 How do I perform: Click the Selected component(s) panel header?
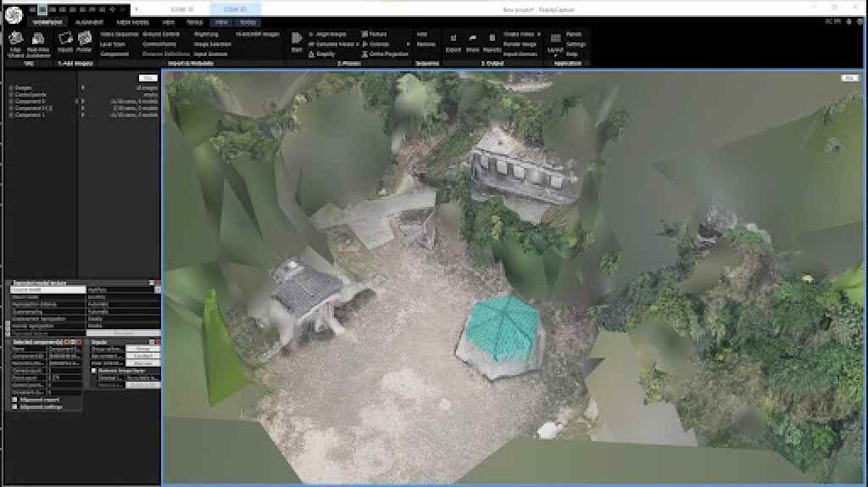(46, 343)
